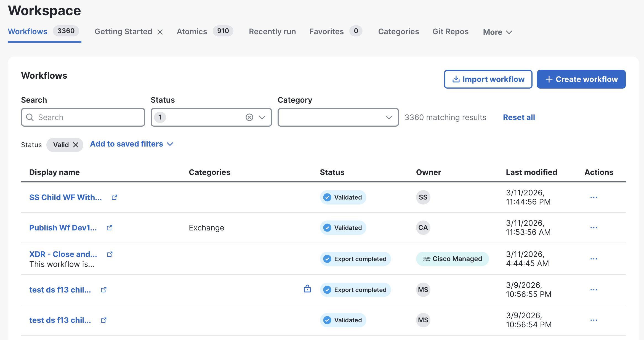Viewport: 644px width, 340px height.
Task: Expand the More tabs menu
Action: 497,32
